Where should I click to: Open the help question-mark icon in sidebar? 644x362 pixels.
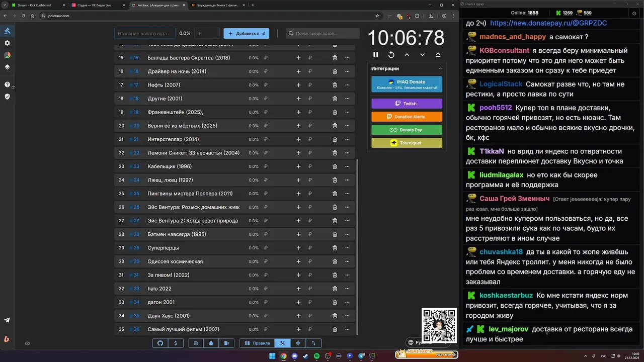(x=7, y=84)
